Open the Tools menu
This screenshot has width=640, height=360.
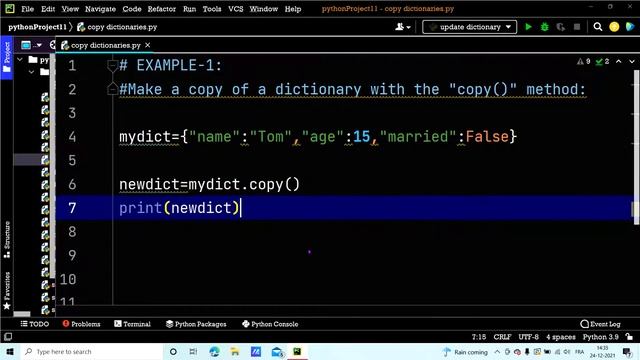click(212, 9)
